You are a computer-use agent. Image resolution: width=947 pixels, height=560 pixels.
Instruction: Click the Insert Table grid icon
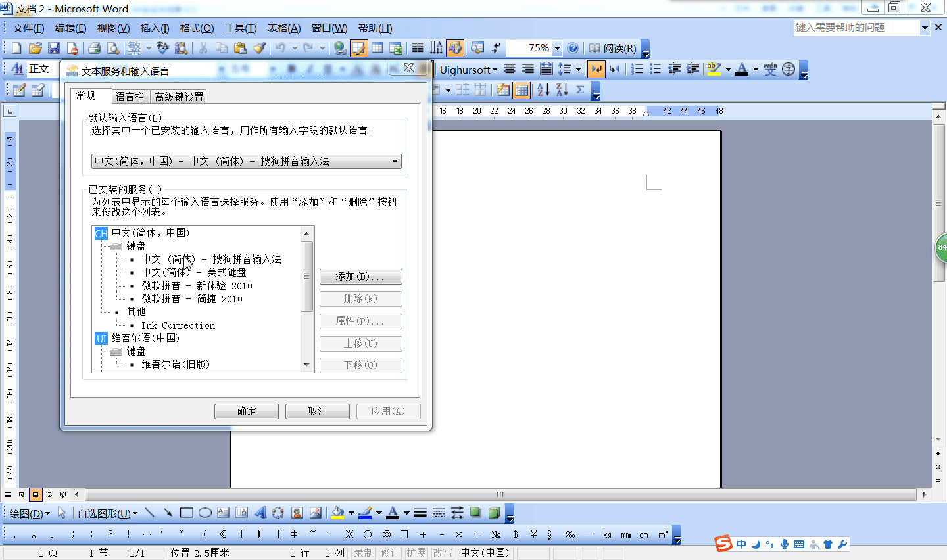377,48
